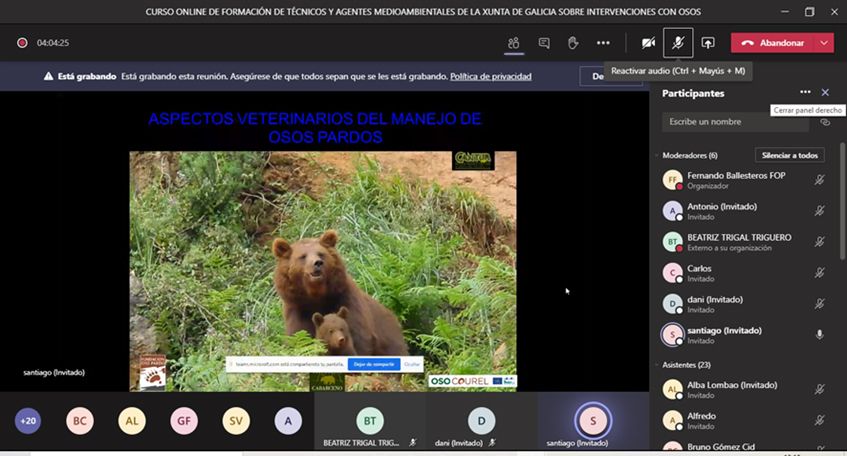Click the shared slide bear image
Viewport: 847px width, 456px height.
[323, 271]
